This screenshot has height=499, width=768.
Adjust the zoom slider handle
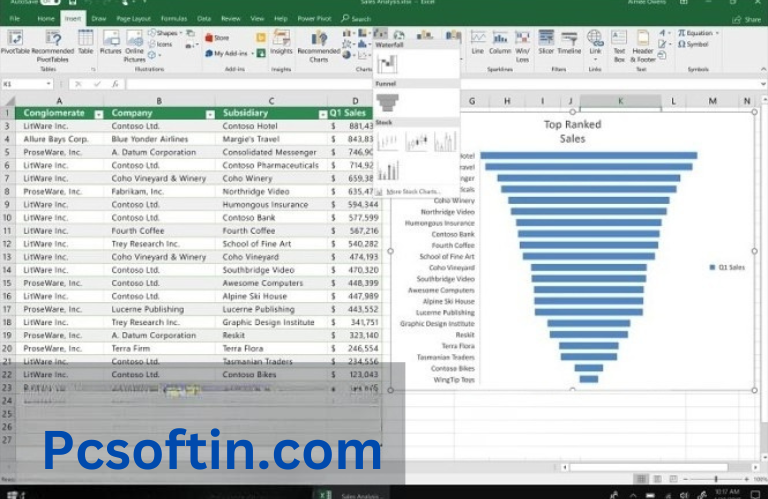(716, 479)
